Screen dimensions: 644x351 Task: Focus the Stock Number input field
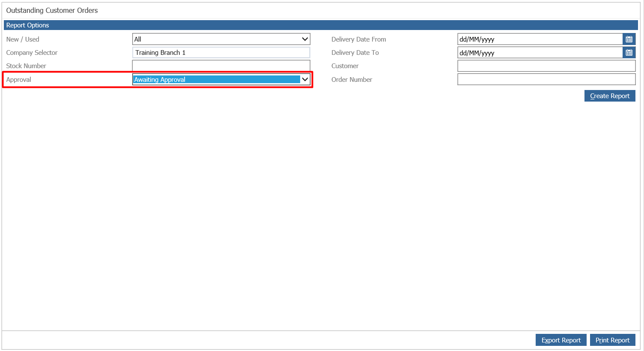(221, 66)
